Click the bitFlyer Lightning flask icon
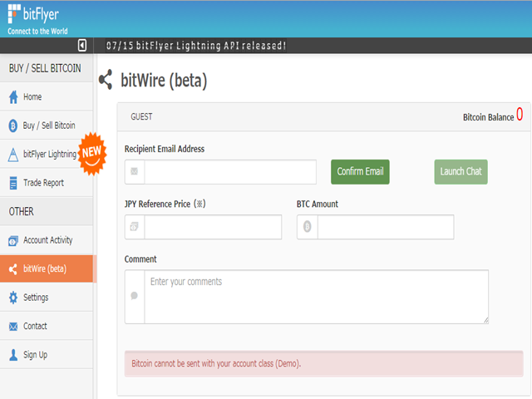Screen dimensions: 532x399 [12, 155]
